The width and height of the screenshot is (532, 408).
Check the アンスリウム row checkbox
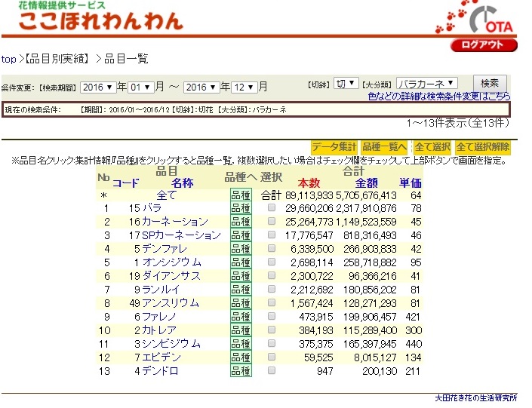(272, 302)
